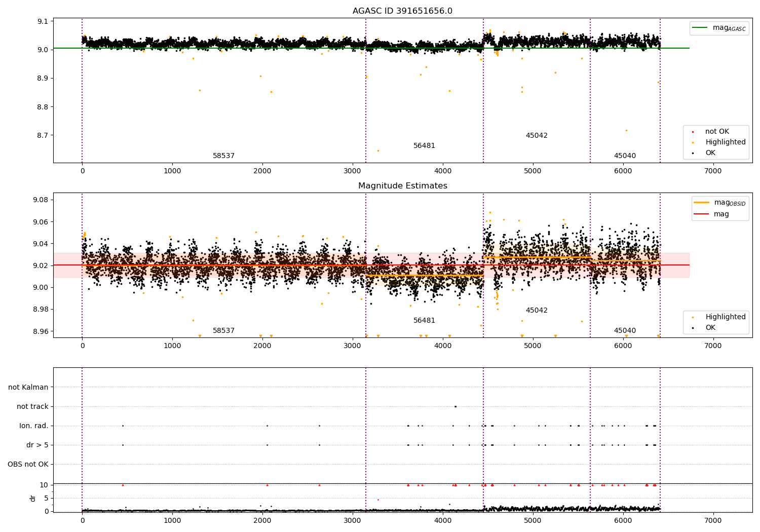Click the orange mag OBSID legend line sample
This screenshot has width=760, height=532.
702,203
